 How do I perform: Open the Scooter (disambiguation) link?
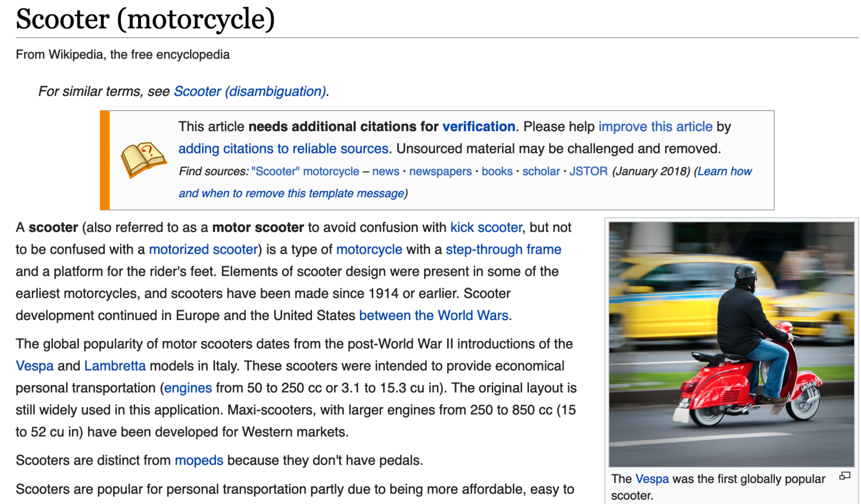pos(250,91)
